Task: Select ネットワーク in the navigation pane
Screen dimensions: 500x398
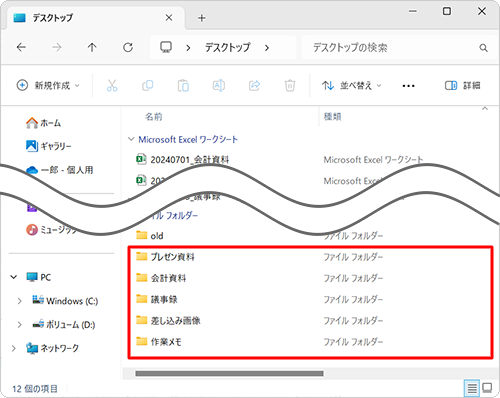Action: click(52, 348)
